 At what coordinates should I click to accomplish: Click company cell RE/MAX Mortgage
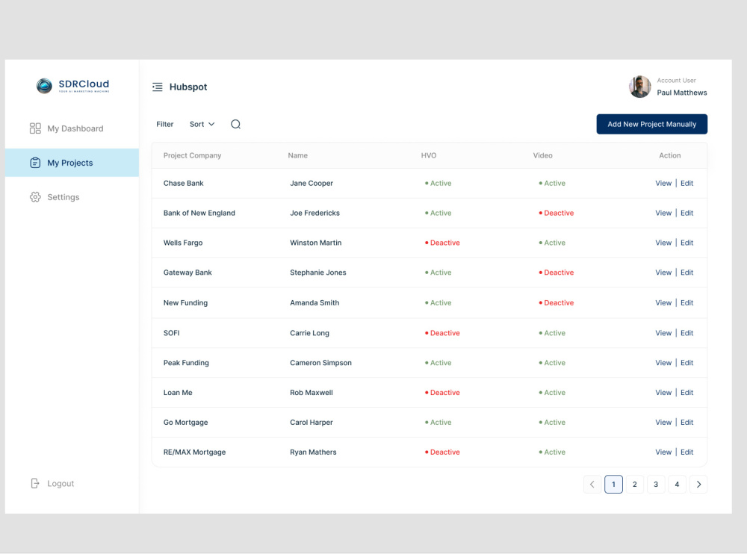click(194, 452)
